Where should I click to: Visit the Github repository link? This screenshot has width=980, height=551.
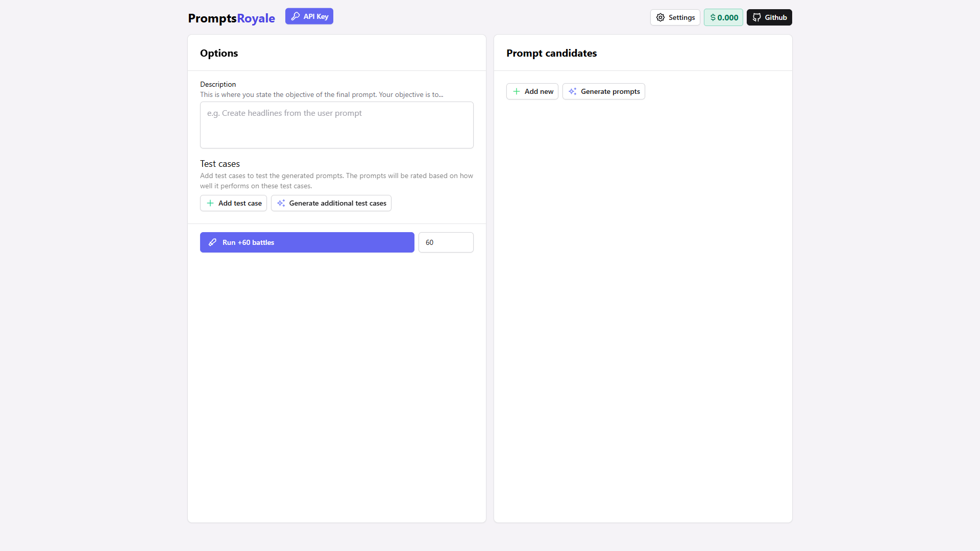tap(769, 17)
